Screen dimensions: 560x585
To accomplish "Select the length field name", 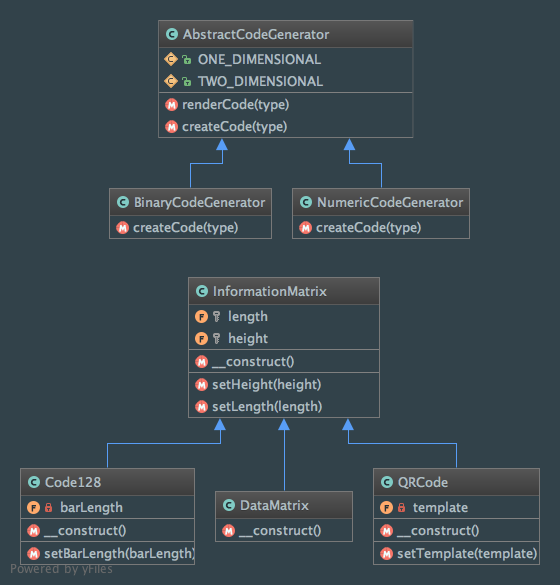I will click(x=248, y=317).
